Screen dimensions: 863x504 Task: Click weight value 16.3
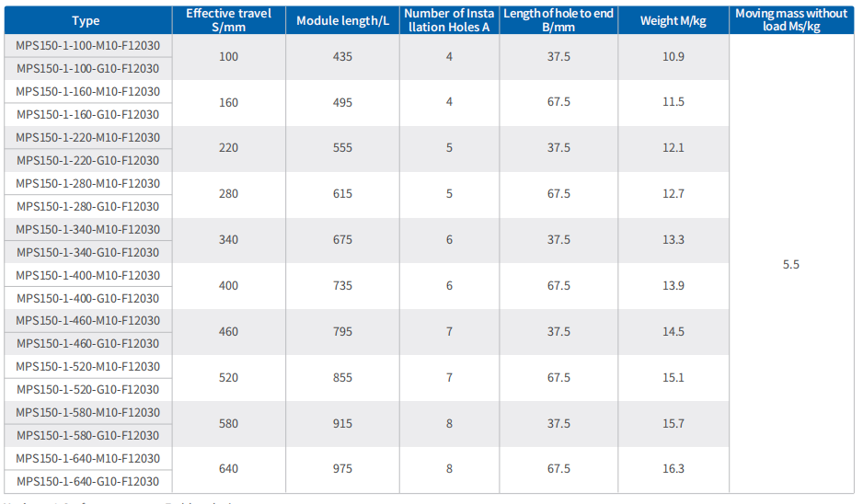pos(673,469)
